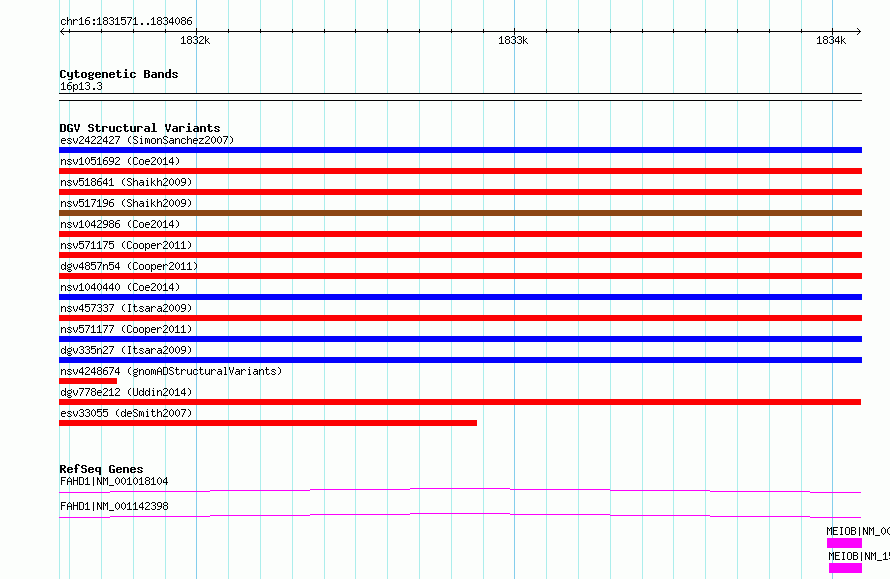This screenshot has height=579, width=890.
Task: Click the 1833k ruler marker
Action: 513,40
